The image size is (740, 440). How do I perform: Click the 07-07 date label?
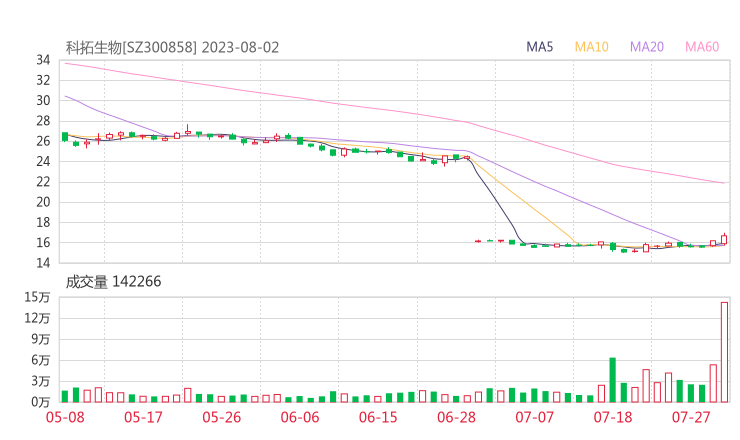[x=534, y=417]
